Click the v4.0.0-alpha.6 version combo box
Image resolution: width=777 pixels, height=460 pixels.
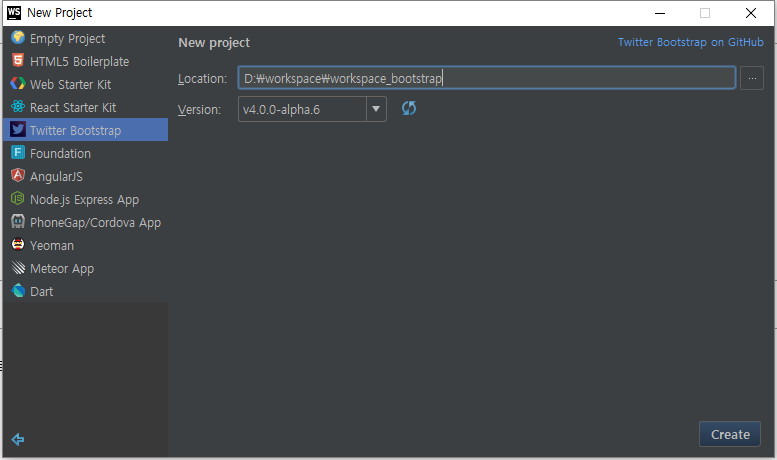(312, 109)
